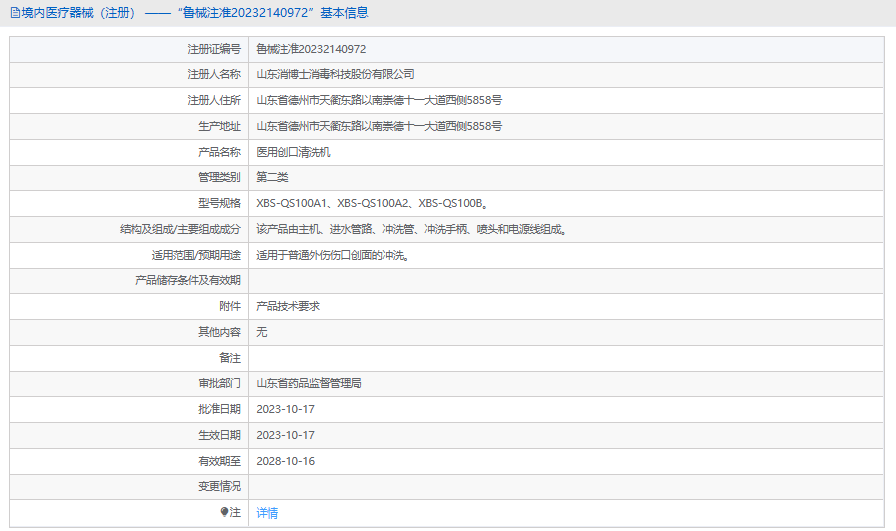Viewport: 896px width, 531px height.
Task: Click the expiry date 2028-10-16
Action: (285, 461)
